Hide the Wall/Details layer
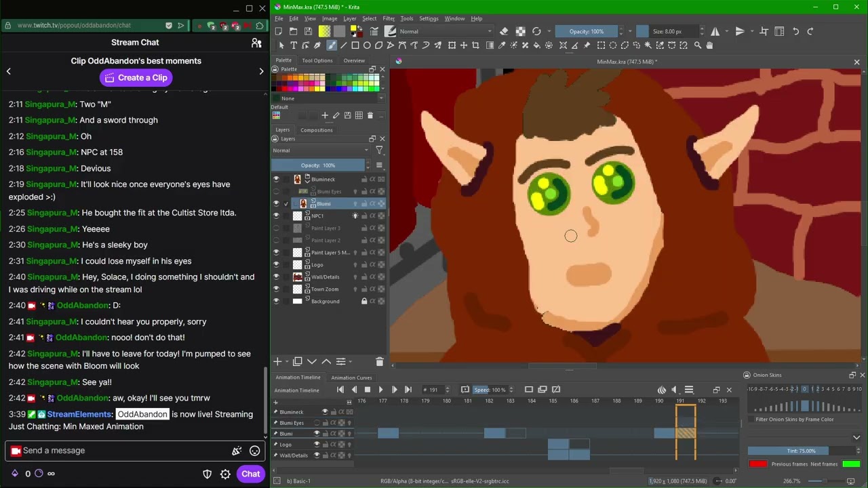The image size is (868, 488). pyautogui.click(x=276, y=277)
